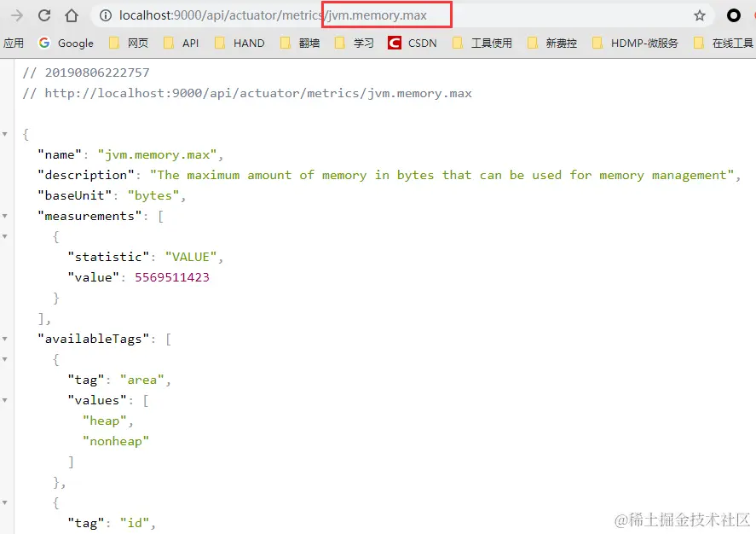756x534 pixels.
Task: Open the CSDN bookmark
Action: pos(413,43)
